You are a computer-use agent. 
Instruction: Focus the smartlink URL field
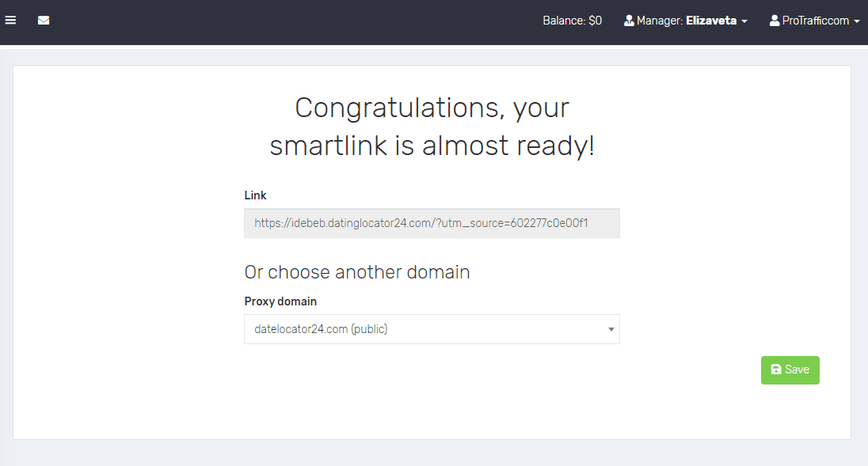click(x=432, y=223)
